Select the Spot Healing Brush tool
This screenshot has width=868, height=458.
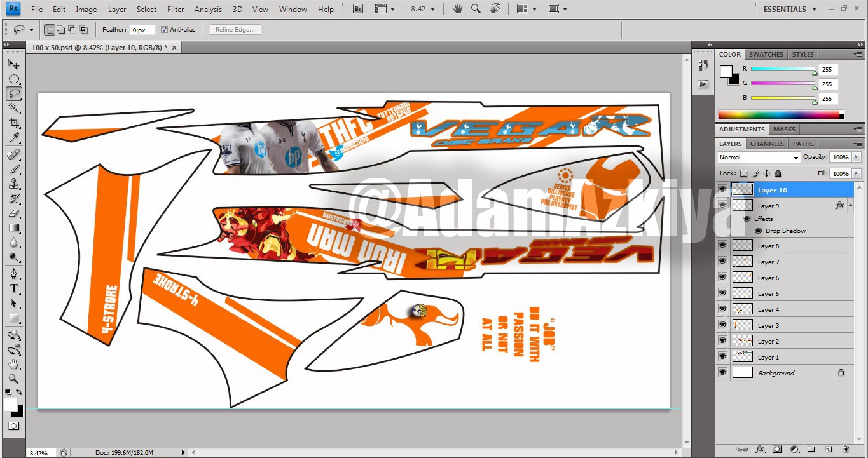[13, 155]
